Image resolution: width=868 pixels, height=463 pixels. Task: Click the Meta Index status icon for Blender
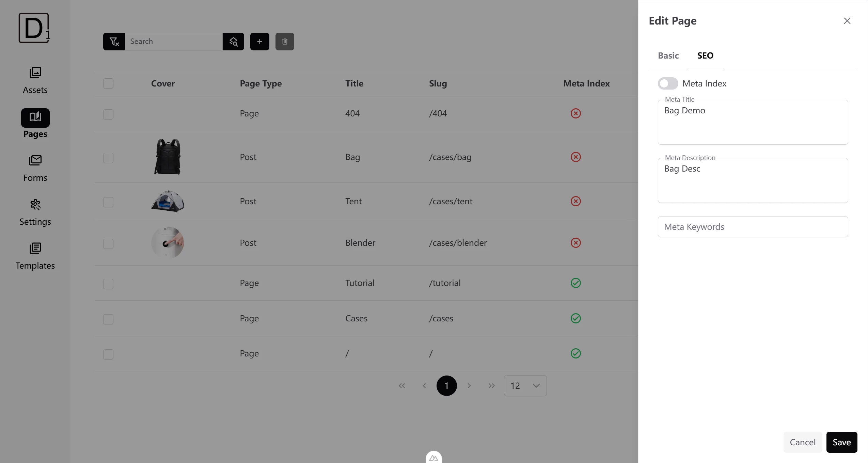click(576, 243)
